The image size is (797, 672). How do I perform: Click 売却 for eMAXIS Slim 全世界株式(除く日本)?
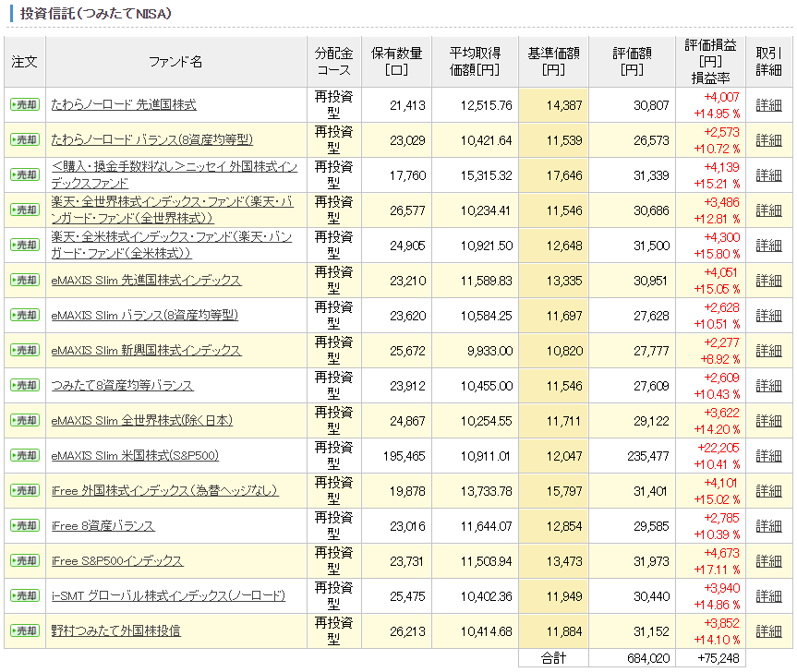[x=25, y=420]
